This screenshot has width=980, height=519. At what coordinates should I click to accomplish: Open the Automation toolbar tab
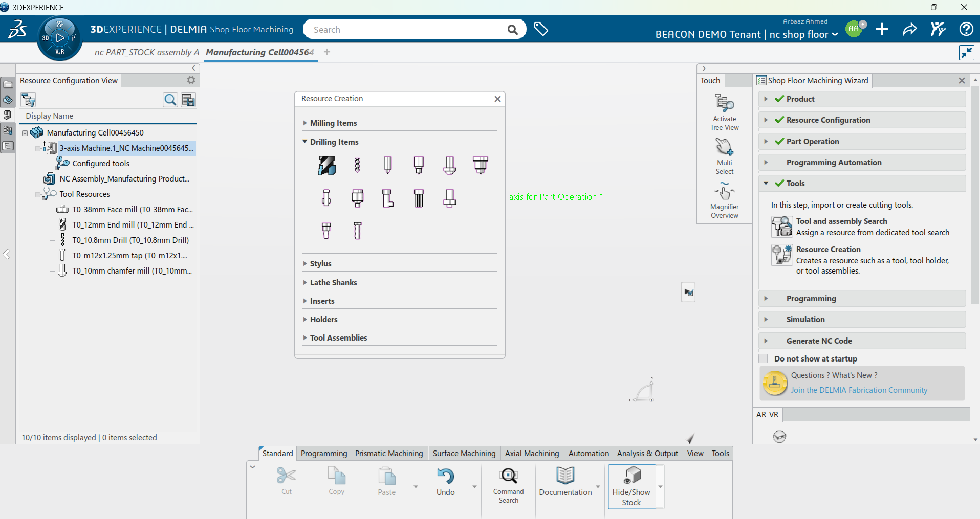pyautogui.click(x=589, y=453)
